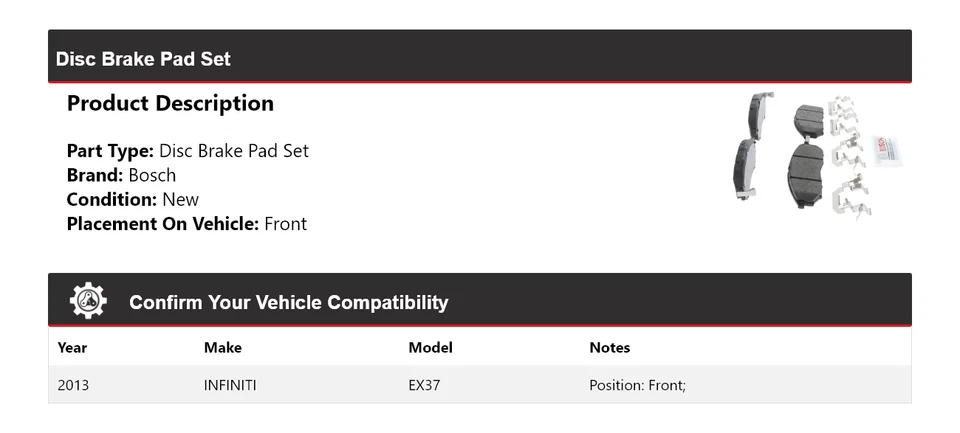960x433 pixels.
Task: Click the gear compatibility icon
Action: [88, 301]
